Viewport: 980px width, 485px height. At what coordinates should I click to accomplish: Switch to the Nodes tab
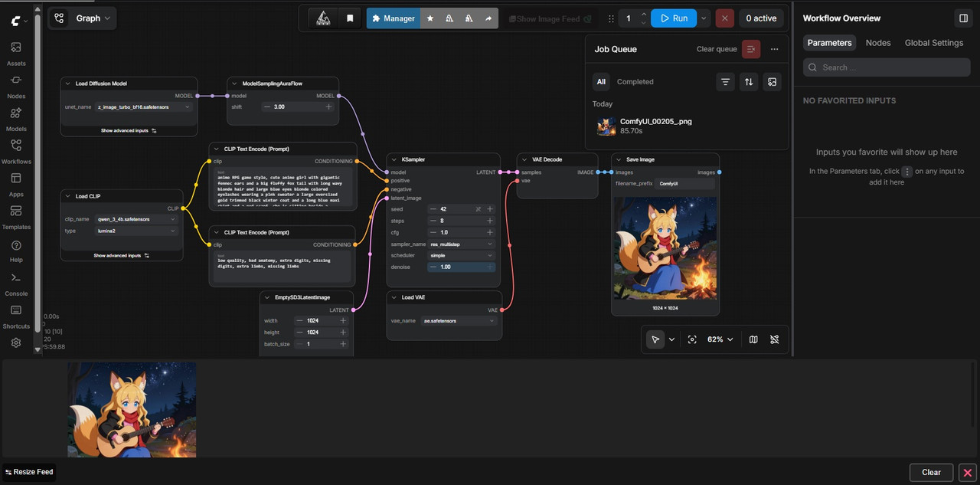pyautogui.click(x=878, y=43)
